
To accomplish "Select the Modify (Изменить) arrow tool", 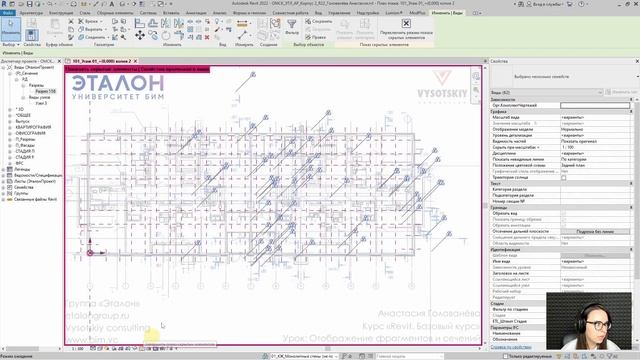I will 11,29.
